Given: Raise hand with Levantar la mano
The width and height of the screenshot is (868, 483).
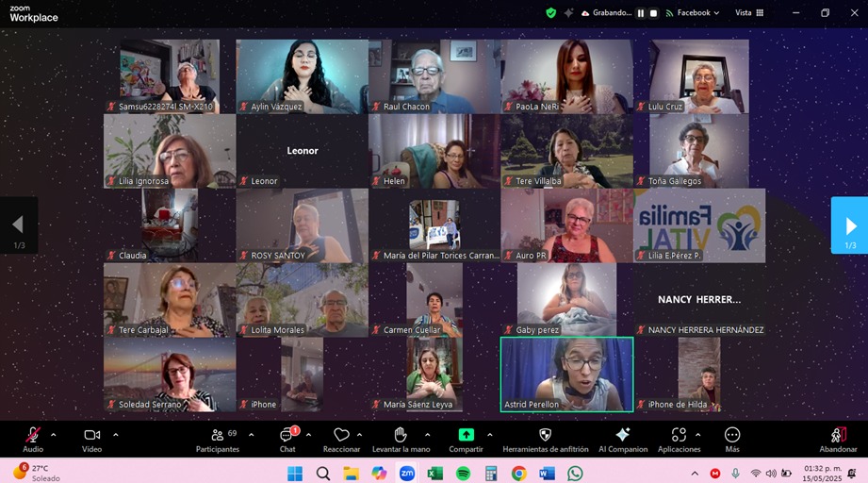Looking at the screenshot, I should (401, 435).
